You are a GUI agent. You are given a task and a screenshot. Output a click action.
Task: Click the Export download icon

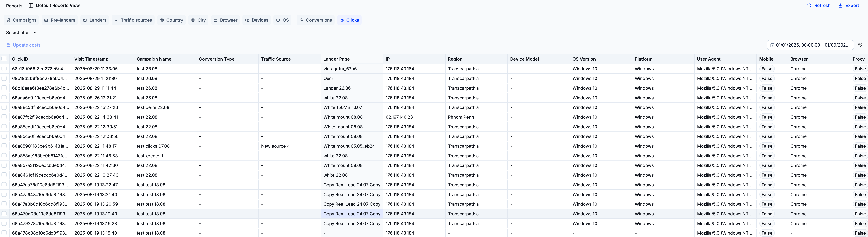tap(840, 5)
